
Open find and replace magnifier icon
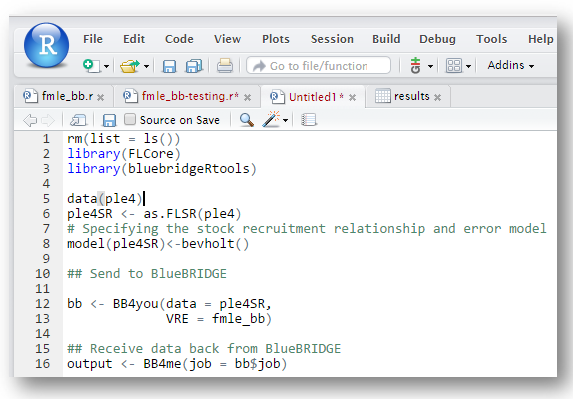pyautogui.click(x=247, y=120)
